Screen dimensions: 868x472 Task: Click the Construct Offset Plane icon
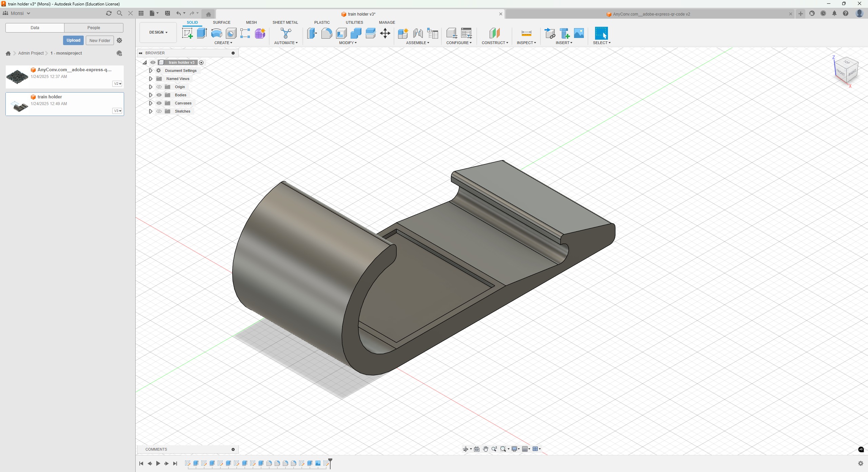[x=495, y=33]
